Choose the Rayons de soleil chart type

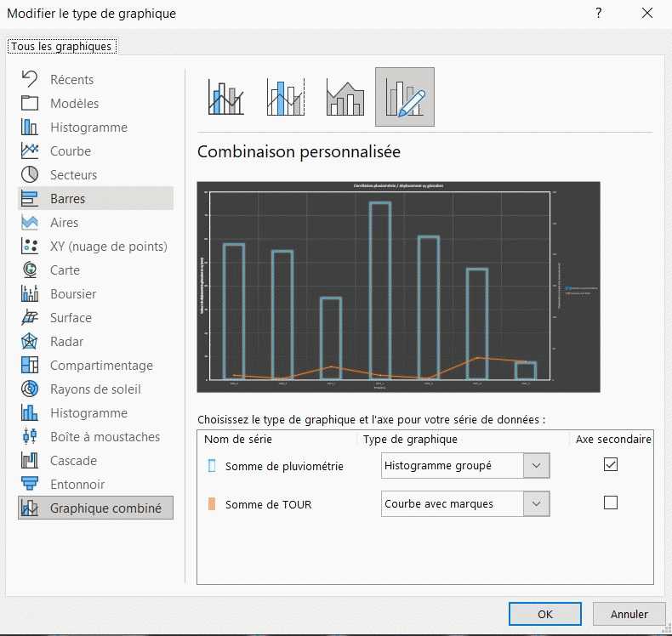[95, 389]
